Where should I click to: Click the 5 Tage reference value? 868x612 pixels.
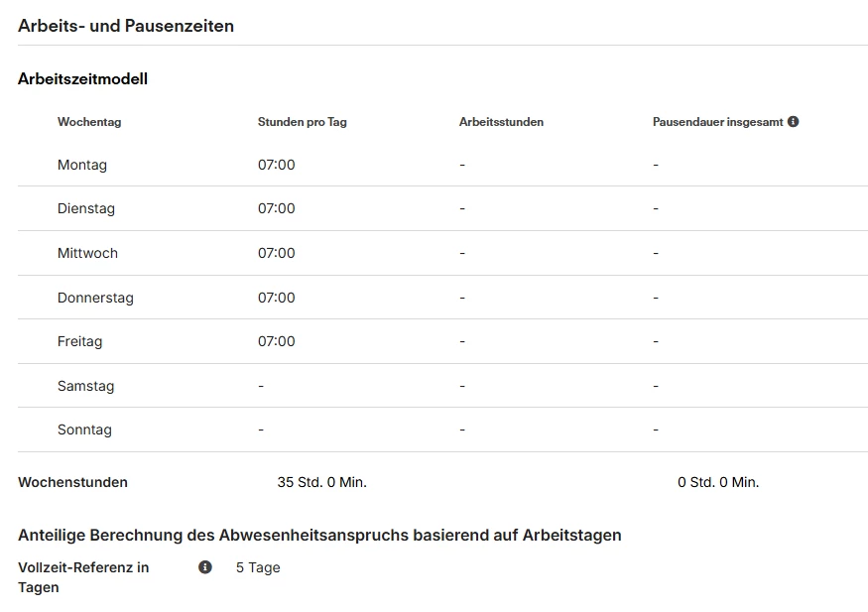click(258, 567)
